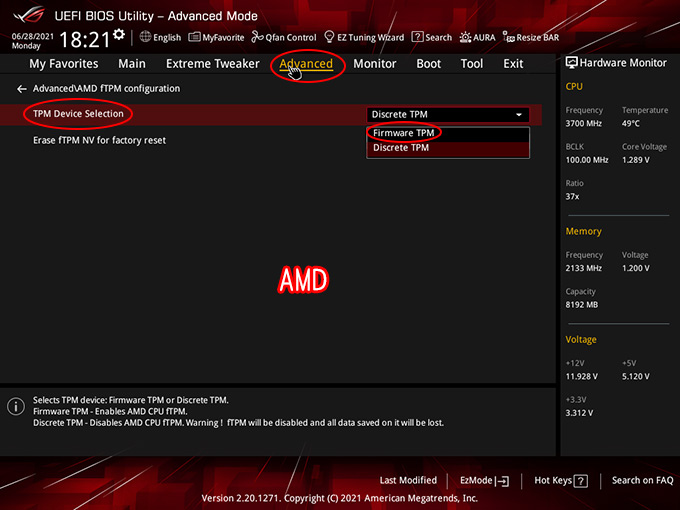Click the settings gear next to the clock

[119, 34]
